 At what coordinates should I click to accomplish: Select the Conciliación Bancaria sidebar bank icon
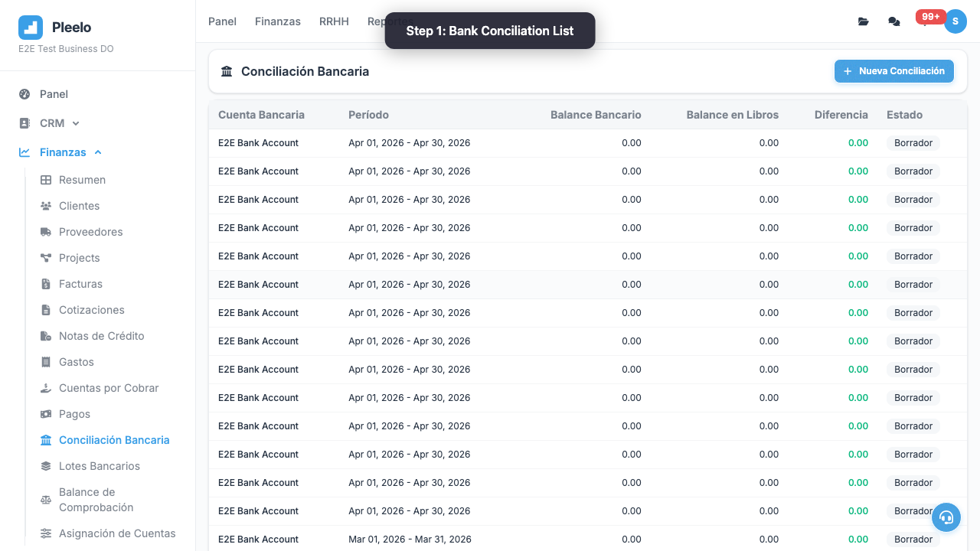[x=46, y=440]
